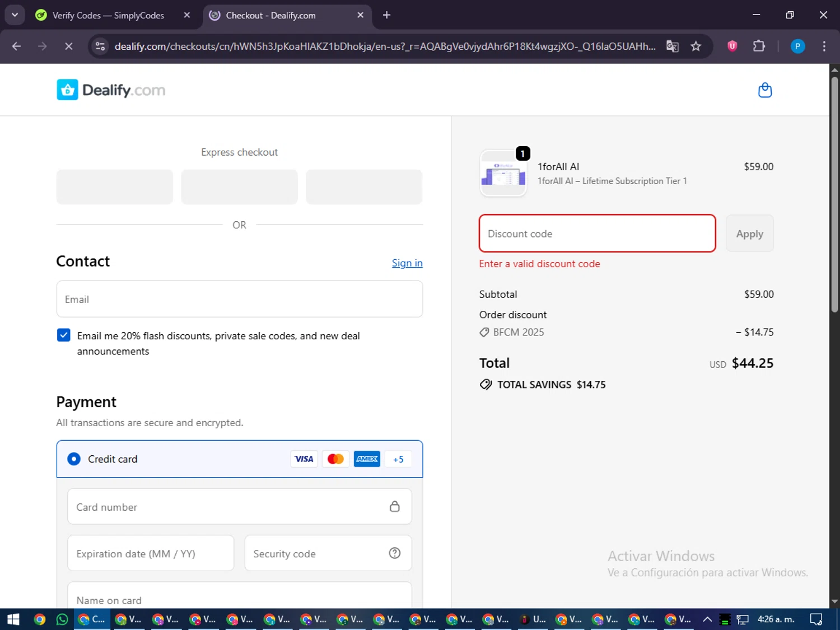The height and width of the screenshot is (630, 840).
Task: Click the scrollbar up arrow
Action: pos(834,70)
